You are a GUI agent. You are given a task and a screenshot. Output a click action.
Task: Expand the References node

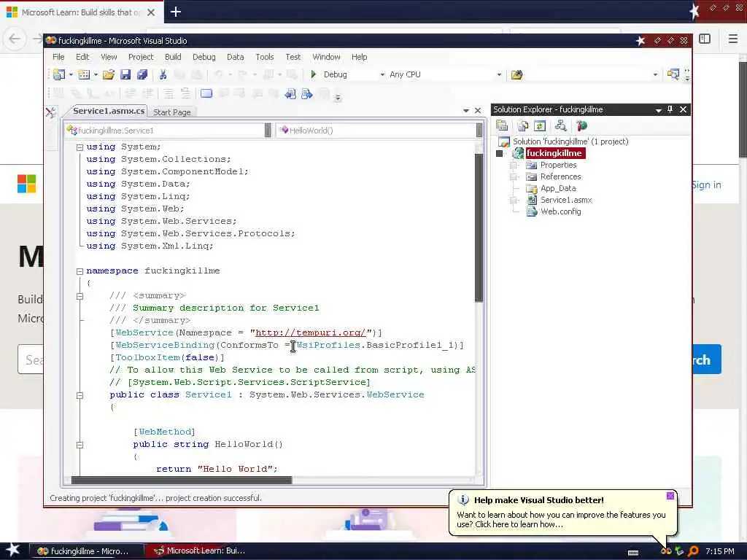(x=514, y=176)
